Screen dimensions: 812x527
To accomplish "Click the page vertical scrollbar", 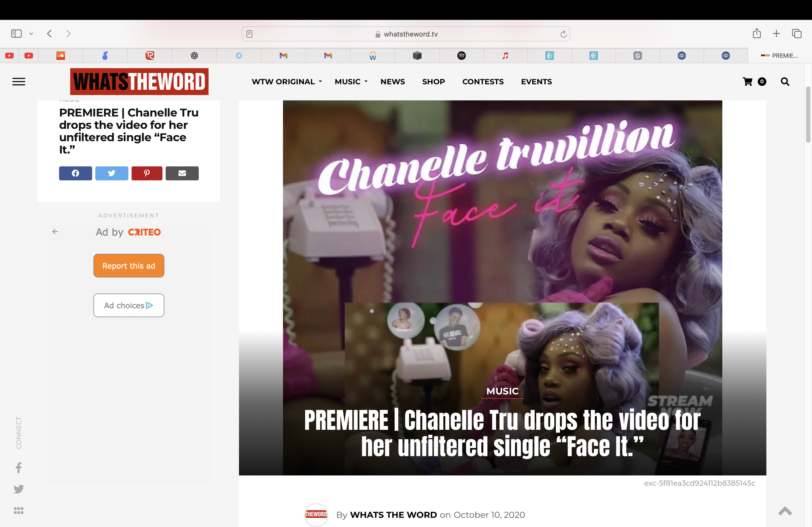I will tap(807, 114).
